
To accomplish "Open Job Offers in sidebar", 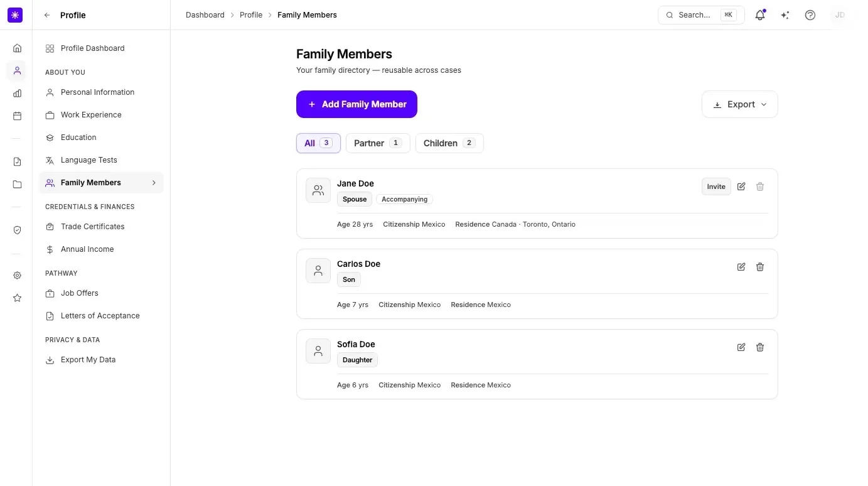I will pos(101,293).
